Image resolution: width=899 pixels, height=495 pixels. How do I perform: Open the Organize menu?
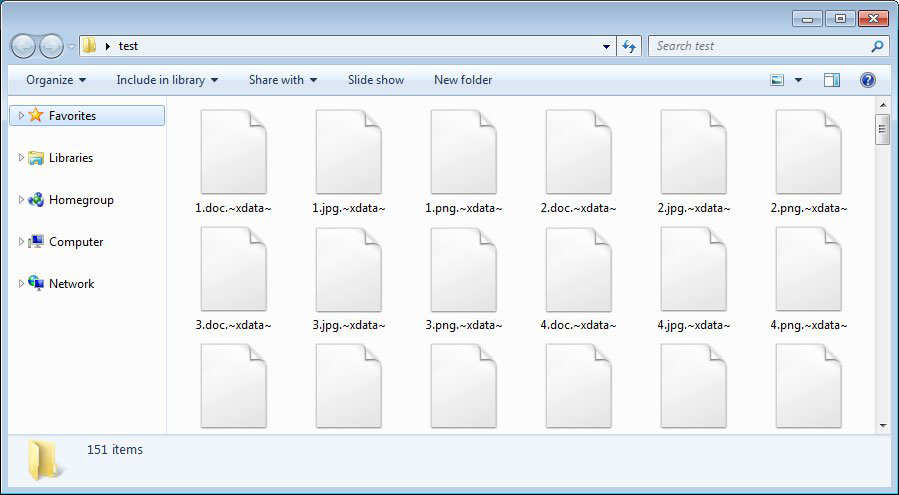pyautogui.click(x=56, y=80)
